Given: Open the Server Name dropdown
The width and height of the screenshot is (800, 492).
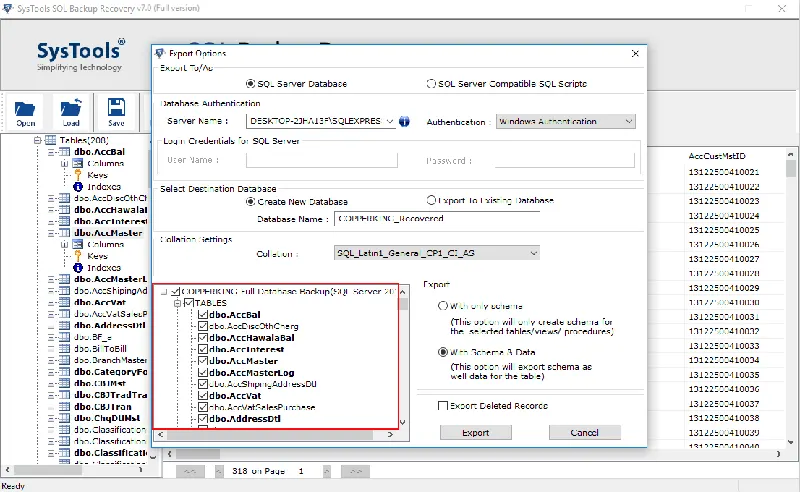Looking at the screenshot, I should click(x=390, y=121).
